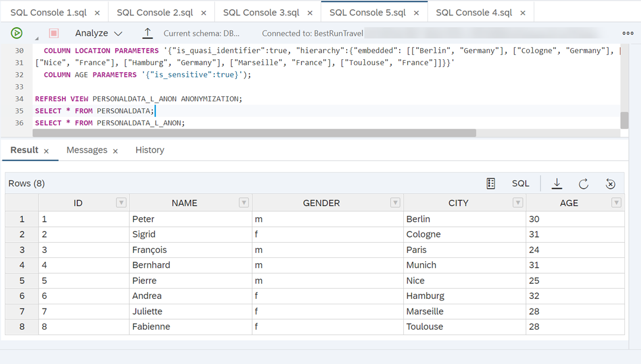This screenshot has height=364, width=641.
Task: Run the SQL statement with the green play icon
Action: pyautogui.click(x=17, y=33)
